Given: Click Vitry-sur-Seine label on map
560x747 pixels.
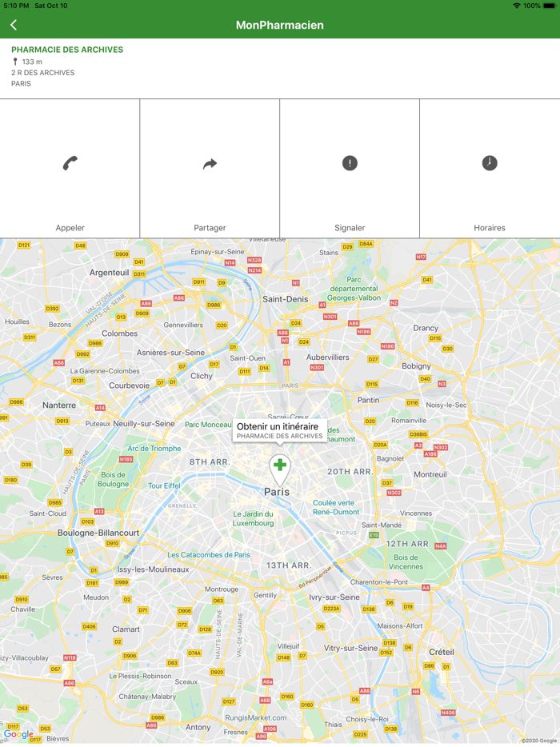Looking at the screenshot, I should pos(350,648).
